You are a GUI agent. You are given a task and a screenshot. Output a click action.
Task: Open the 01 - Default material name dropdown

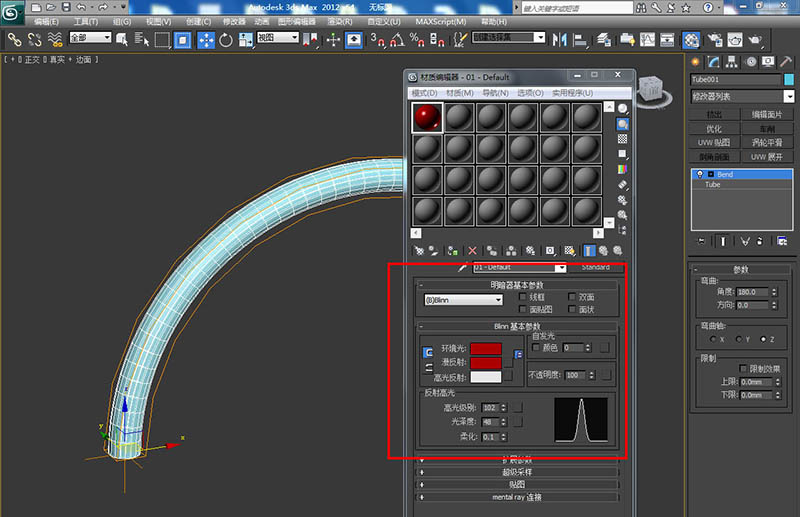pos(560,268)
